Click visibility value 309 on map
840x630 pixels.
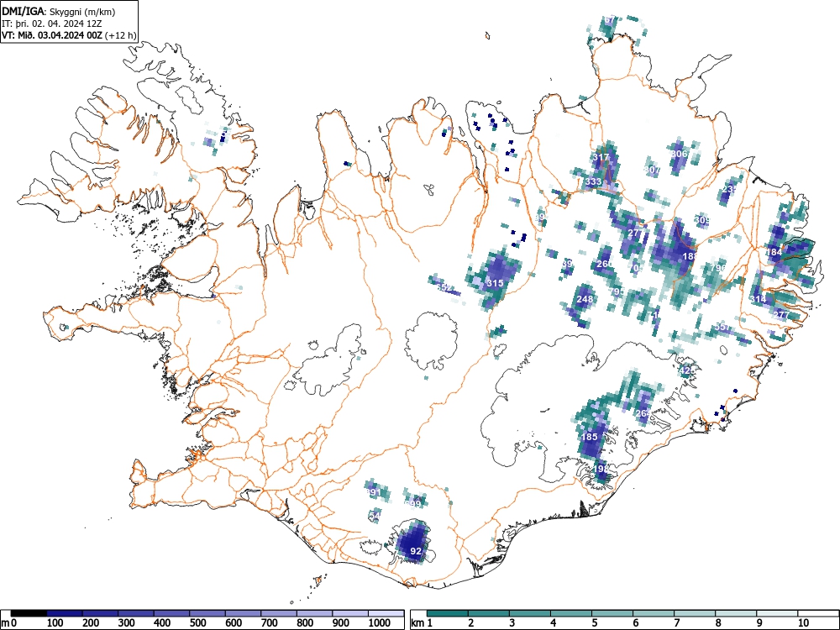click(701, 220)
